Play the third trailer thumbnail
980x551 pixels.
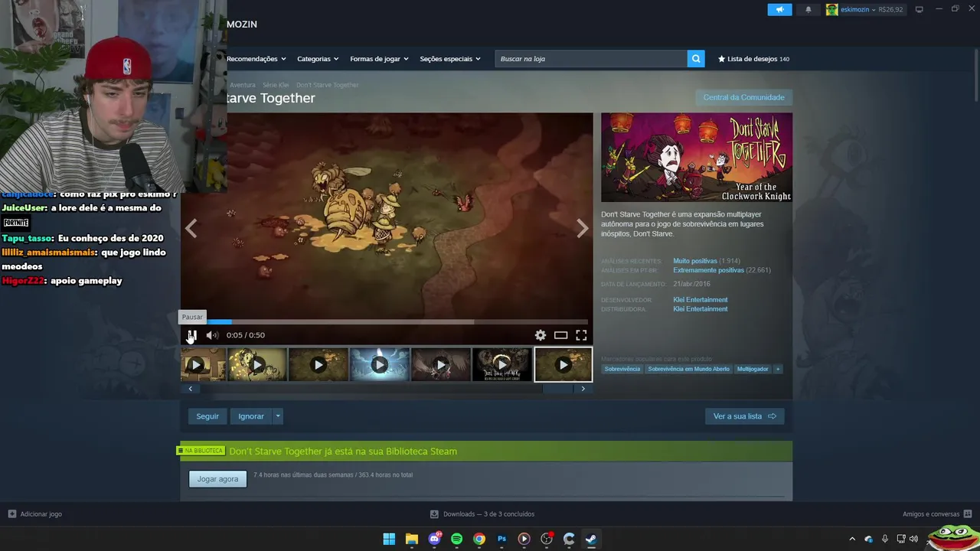pos(318,365)
